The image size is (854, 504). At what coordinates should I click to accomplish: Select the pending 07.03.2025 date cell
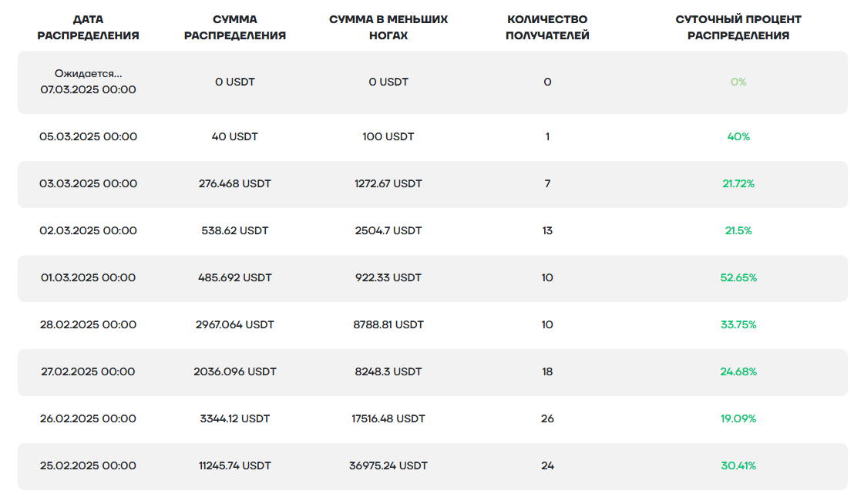88,82
